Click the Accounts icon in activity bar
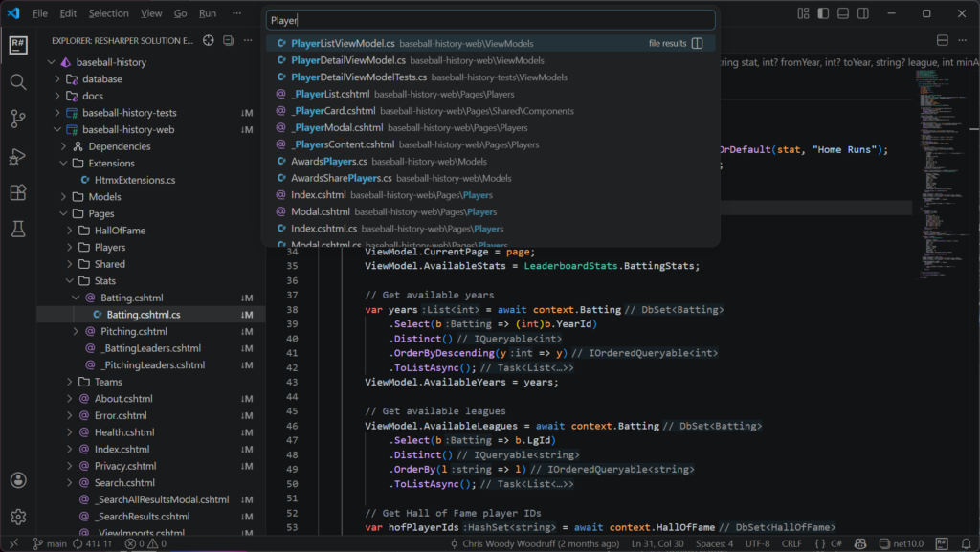Screen dimensions: 980x552 click(x=17, y=480)
